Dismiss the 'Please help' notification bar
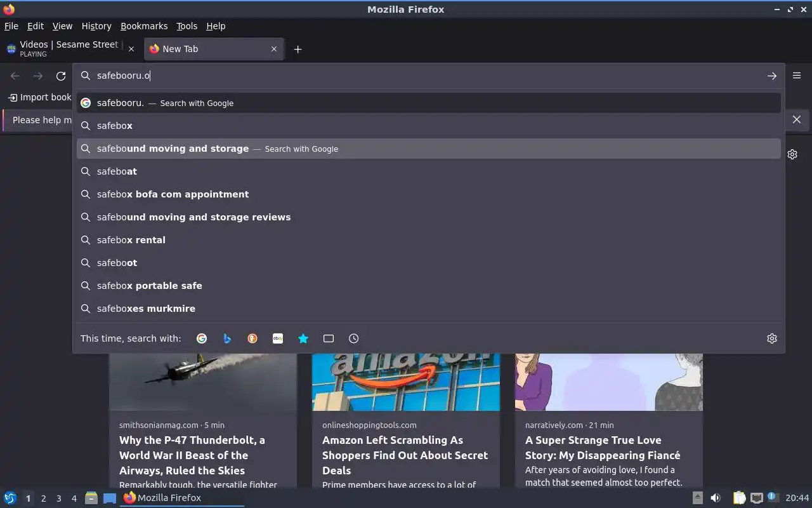Image resolution: width=812 pixels, height=508 pixels. coord(797,119)
